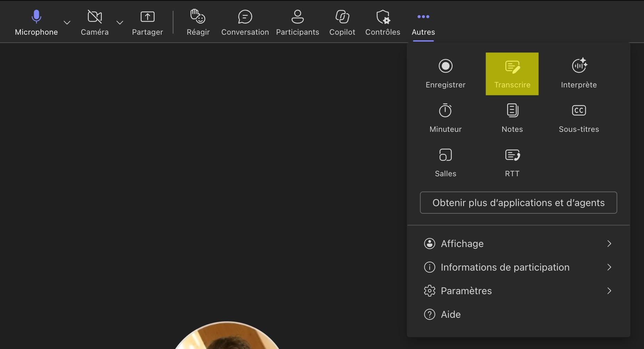Mute the Microphone
This screenshot has width=644, height=349.
tap(36, 23)
